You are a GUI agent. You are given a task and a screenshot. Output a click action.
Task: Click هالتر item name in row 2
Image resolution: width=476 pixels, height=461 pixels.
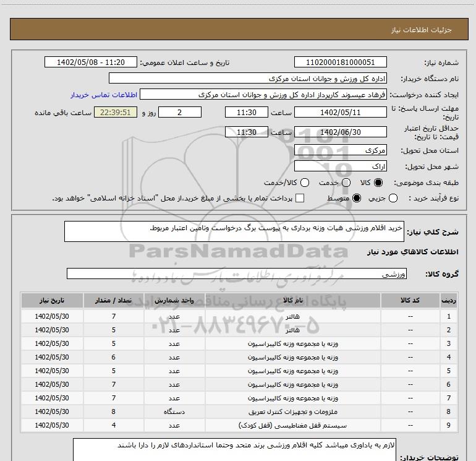pyautogui.click(x=292, y=330)
